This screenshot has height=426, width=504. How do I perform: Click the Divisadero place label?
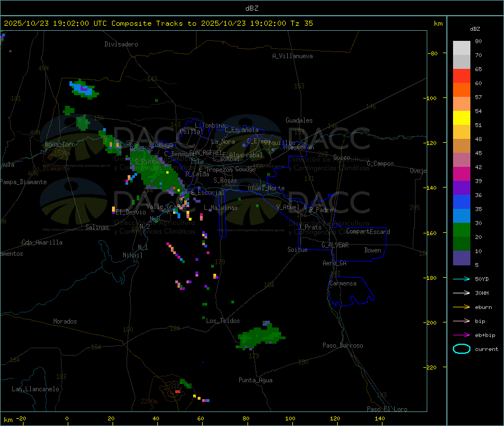pyautogui.click(x=121, y=44)
